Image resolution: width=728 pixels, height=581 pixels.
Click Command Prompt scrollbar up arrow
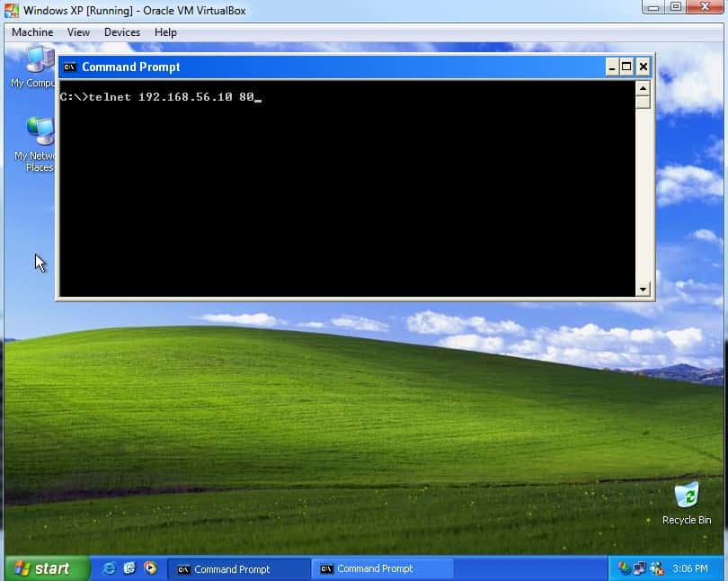643,88
